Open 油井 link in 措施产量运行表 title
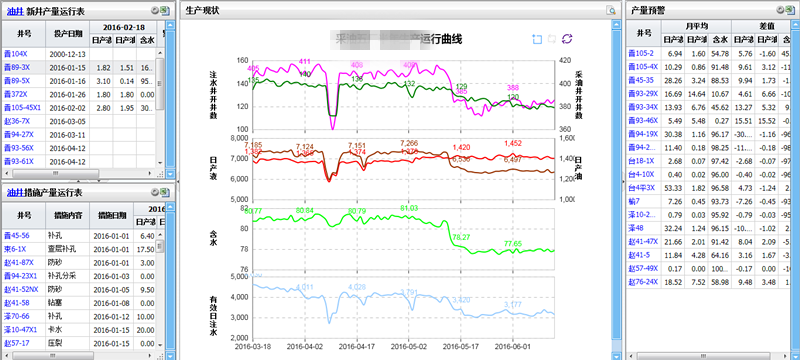Image resolution: width=800 pixels, height=360 pixels. click(x=14, y=192)
